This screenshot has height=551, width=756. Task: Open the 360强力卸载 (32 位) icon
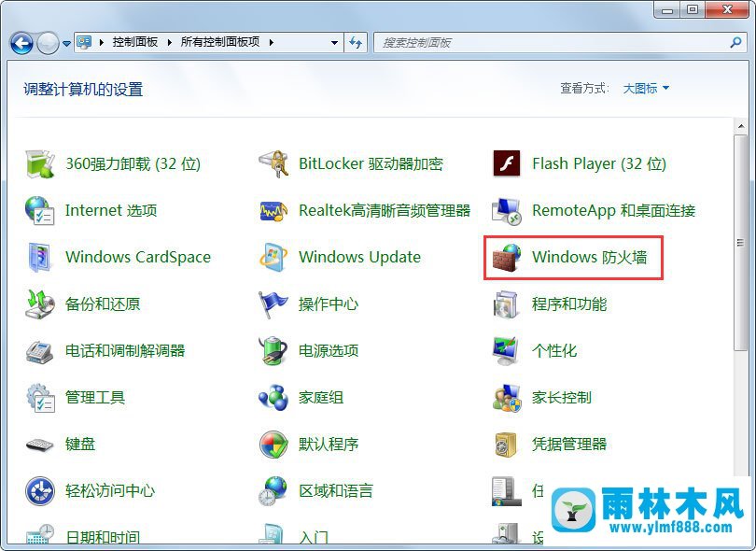click(x=40, y=164)
